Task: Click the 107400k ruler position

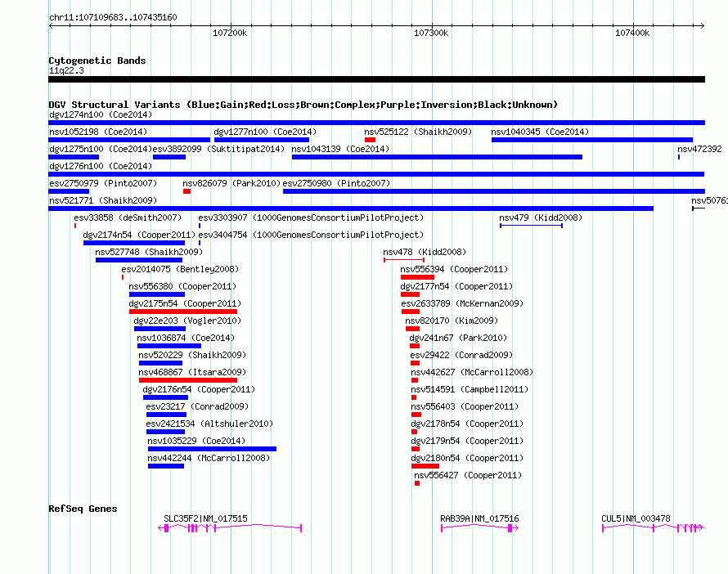Action: tap(632, 33)
